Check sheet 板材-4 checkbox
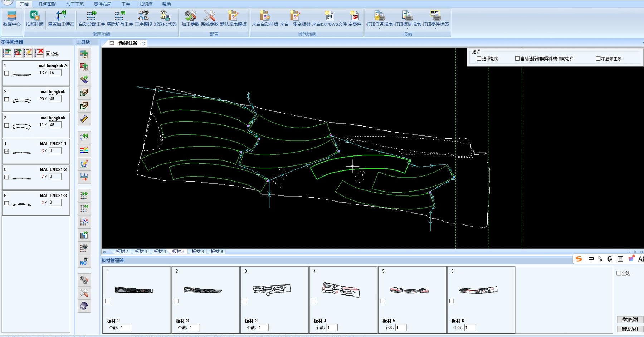Viewport: 644px width, 337px height. (314, 301)
